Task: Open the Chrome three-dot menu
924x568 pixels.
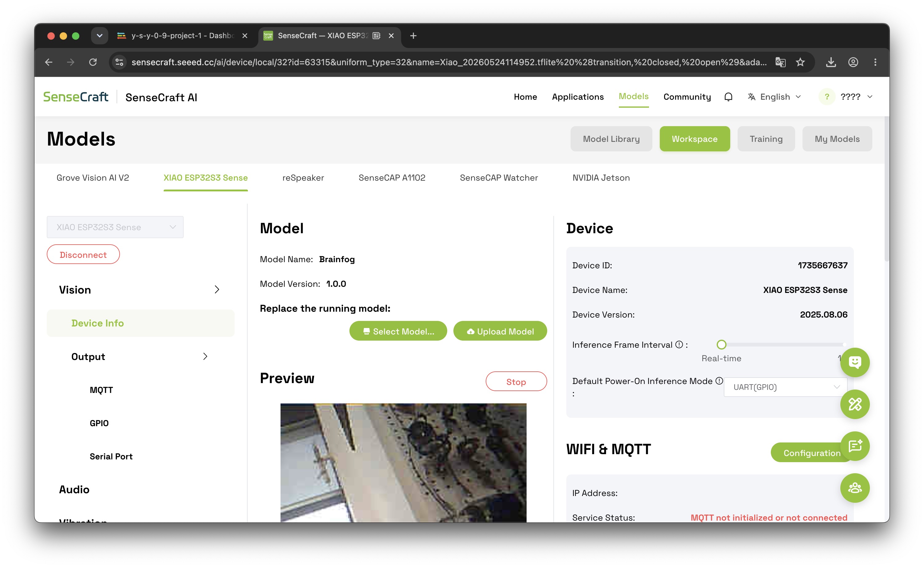Action: click(875, 62)
